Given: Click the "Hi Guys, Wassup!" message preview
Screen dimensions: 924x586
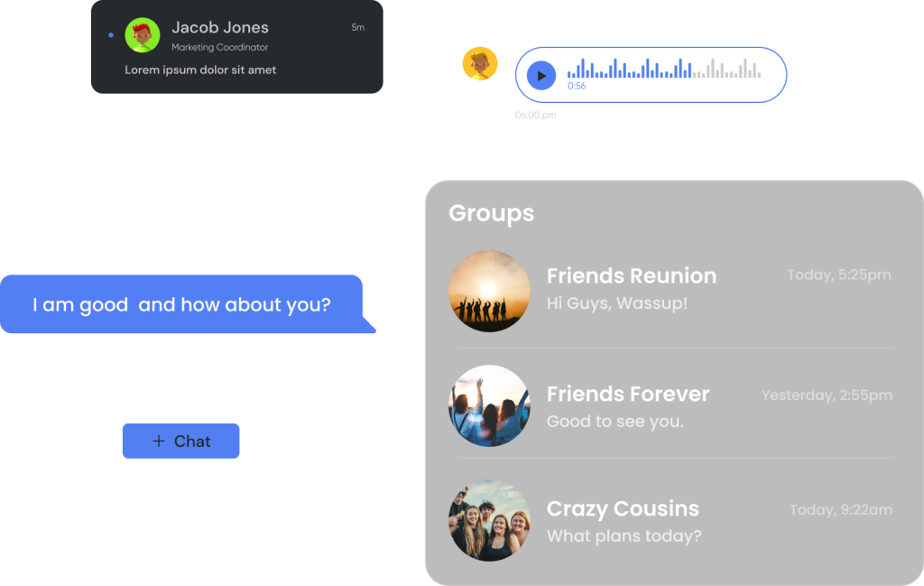Looking at the screenshot, I should [616, 303].
